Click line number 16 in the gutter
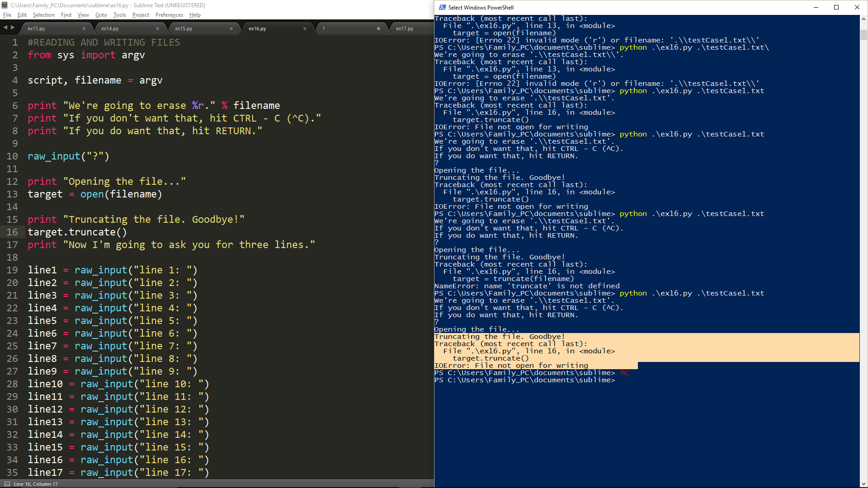 point(12,232)
